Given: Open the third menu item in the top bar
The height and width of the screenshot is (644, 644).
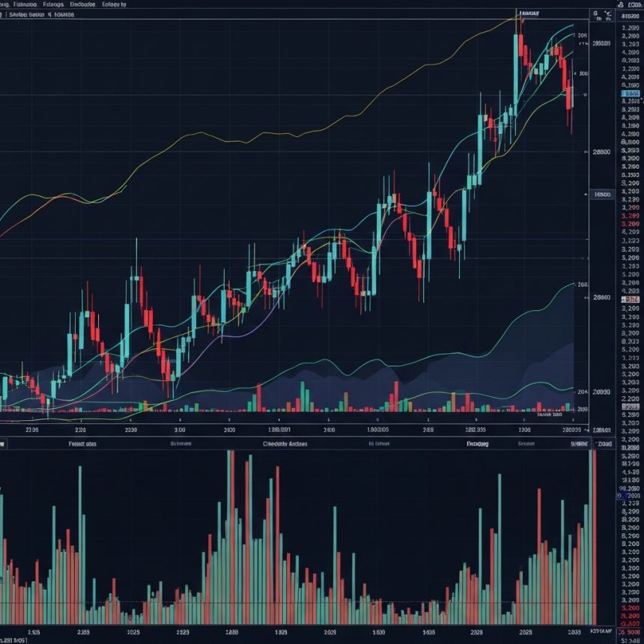Looking at the screenshot, I should pos(53,4).
